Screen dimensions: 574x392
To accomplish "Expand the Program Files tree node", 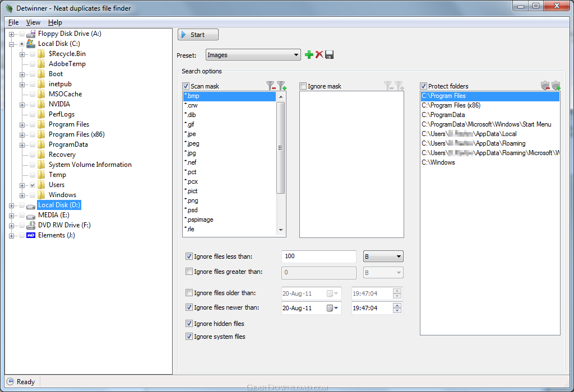I will coord(22,124).
